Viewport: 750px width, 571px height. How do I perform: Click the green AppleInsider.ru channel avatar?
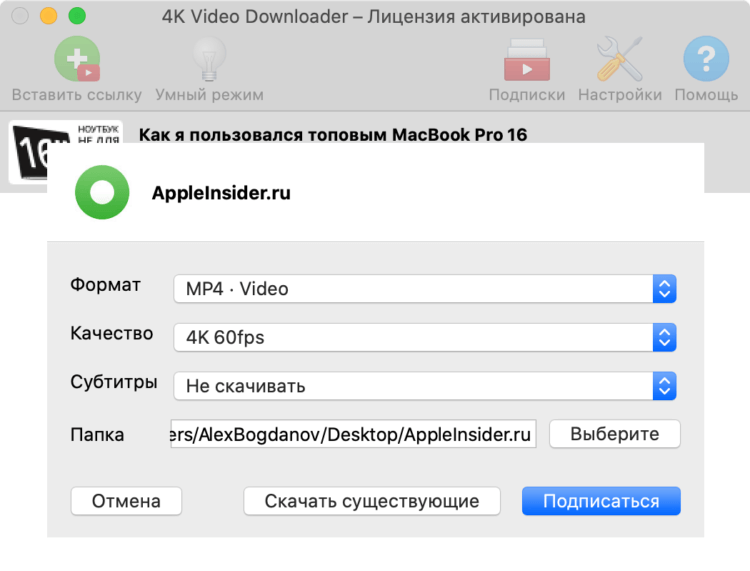click(102, 192)
